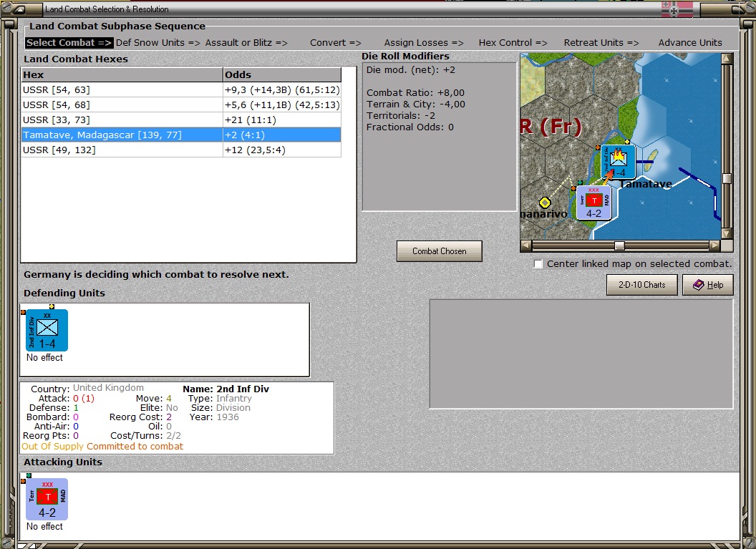Screen dimensions: 756x549
Task: Click the Die mod. (net): +2 line
Action: (411, 70)
